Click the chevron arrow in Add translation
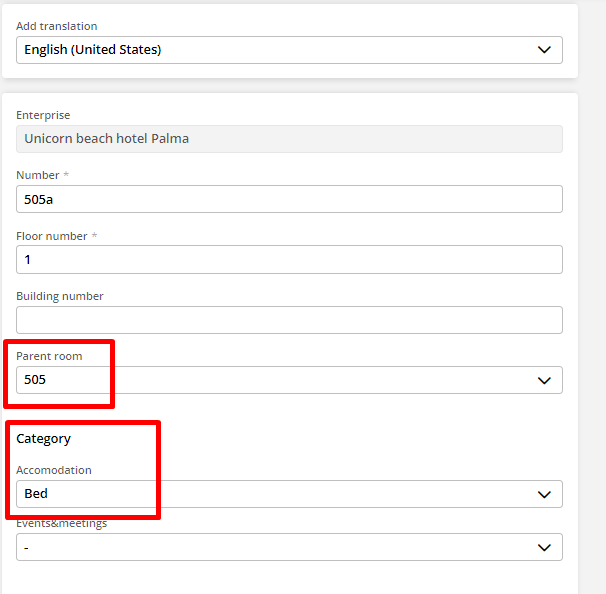The height and width of the screenshot is (594, 606). click(x=544, y=50)
